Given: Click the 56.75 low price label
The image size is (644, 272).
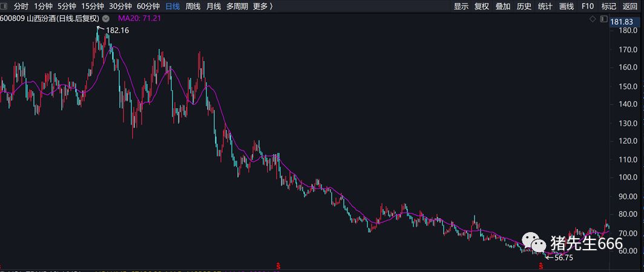Looking at the screenshot, I should coord(563,257).
